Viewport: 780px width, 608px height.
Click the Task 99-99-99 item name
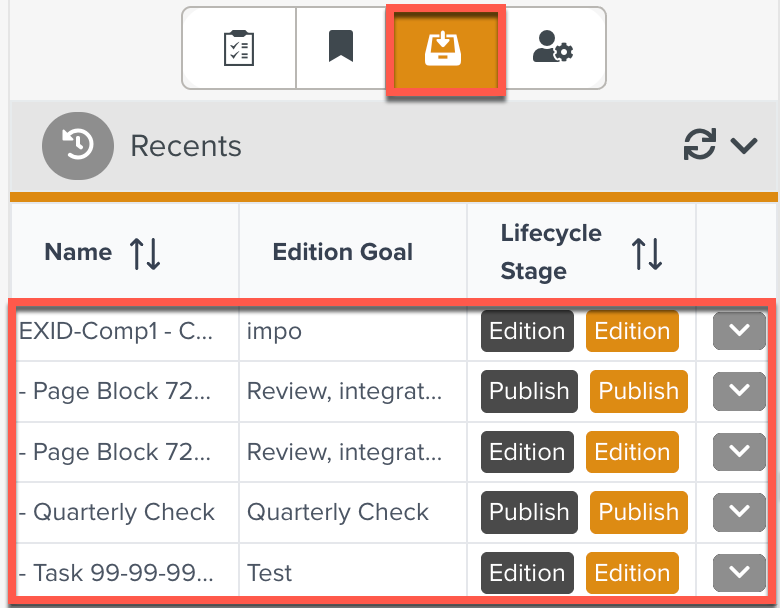[x=116, y=573]
